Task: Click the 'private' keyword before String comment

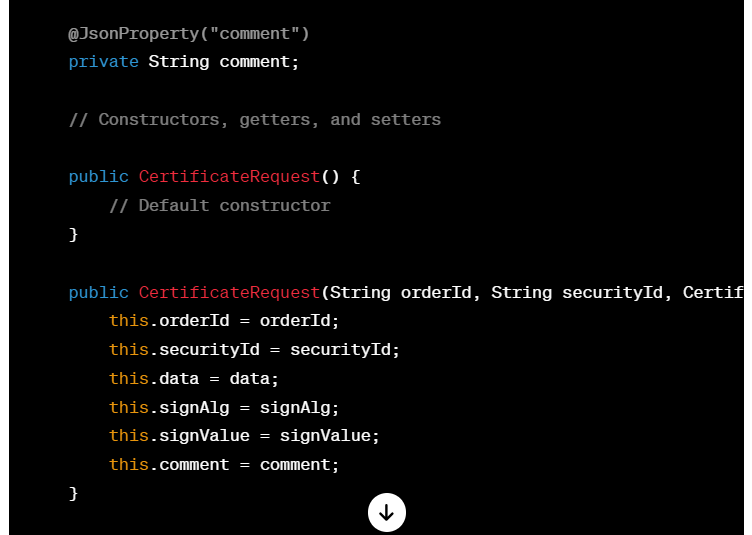Action: 104,62
